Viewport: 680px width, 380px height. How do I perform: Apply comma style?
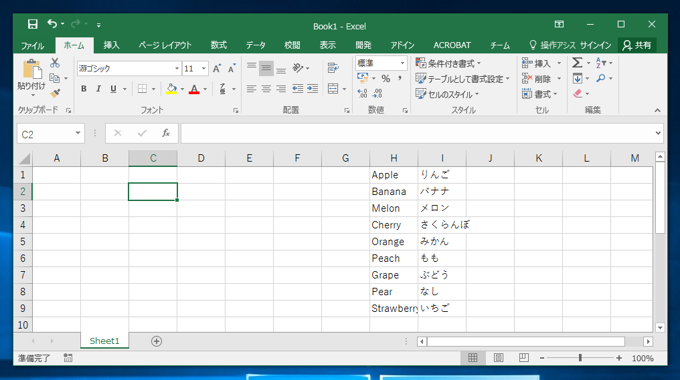[x=400, y=79]
